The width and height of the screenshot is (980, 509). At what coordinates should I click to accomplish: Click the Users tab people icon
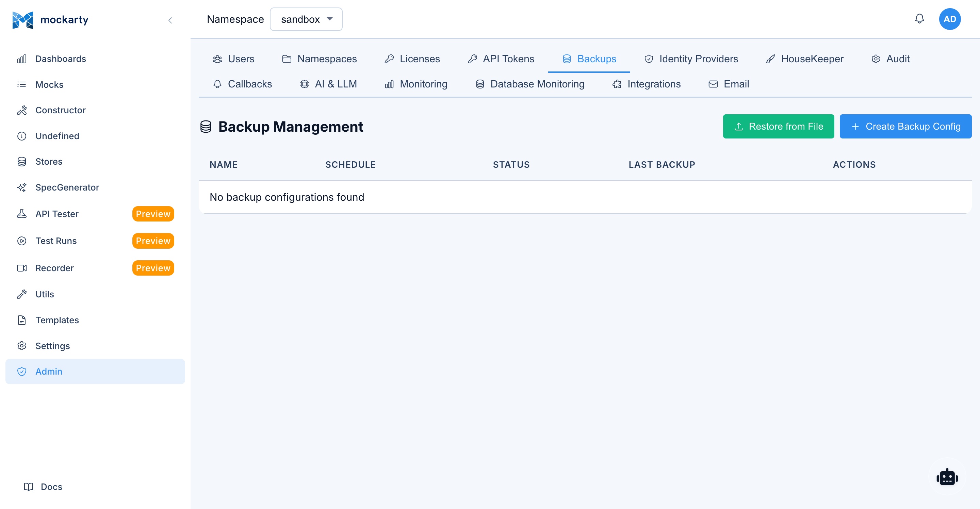pyautogui.click(x=217, y=59)
